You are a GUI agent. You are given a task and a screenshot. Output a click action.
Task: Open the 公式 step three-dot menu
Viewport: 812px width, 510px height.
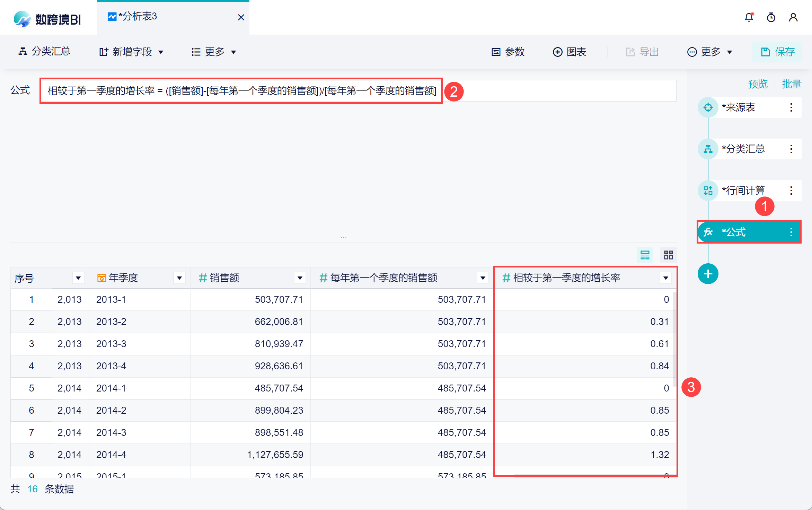click(791, 232)
